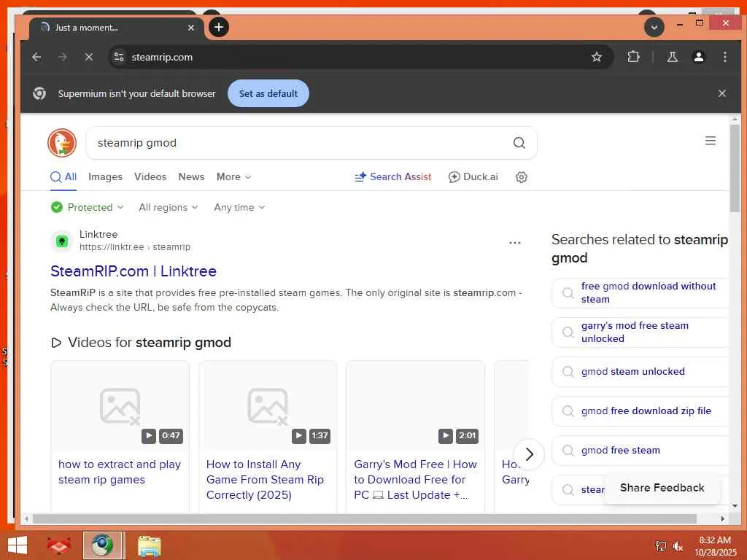
Task: Open 'how to extract and play steam rip games'
Action: coord(120,472)
